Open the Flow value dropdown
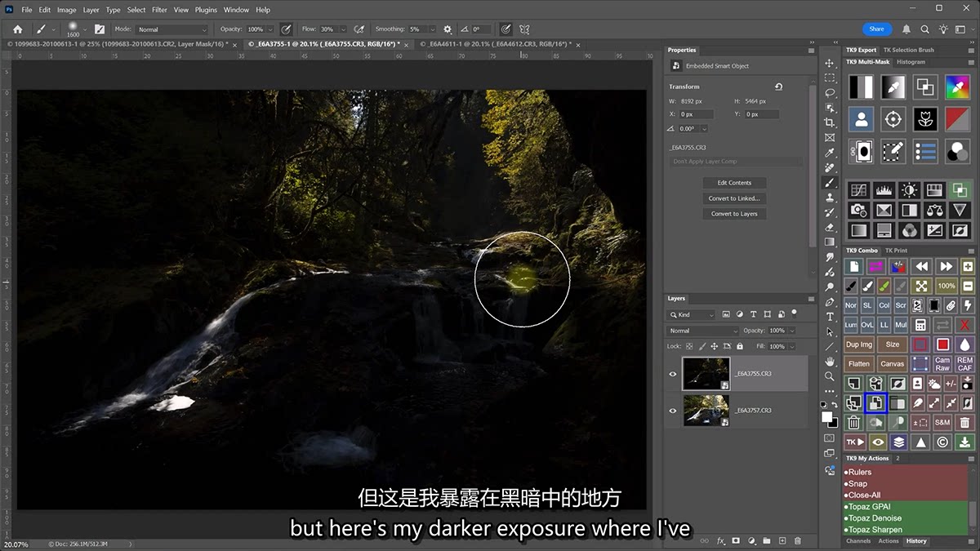The width and height of the screenshot is (980, 551). pos(345,29)
